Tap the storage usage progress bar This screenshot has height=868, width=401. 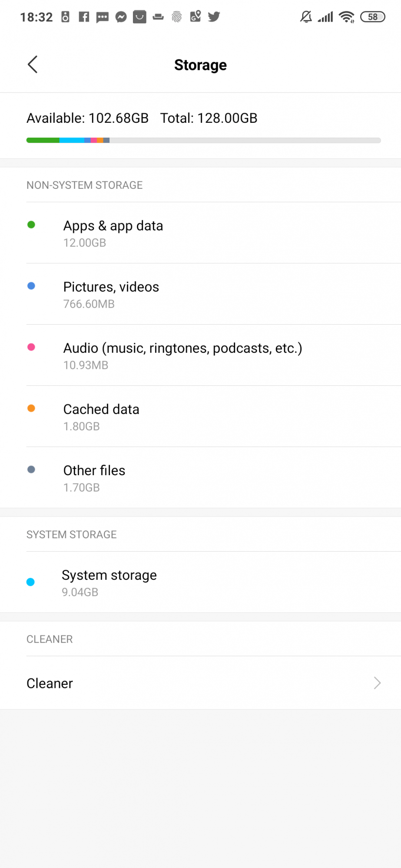pyautogui.click(x=203, y=140)
